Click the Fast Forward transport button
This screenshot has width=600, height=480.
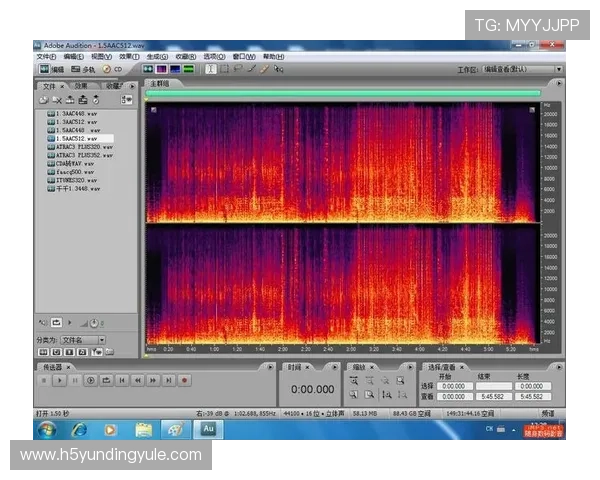(x=152, y=380)
